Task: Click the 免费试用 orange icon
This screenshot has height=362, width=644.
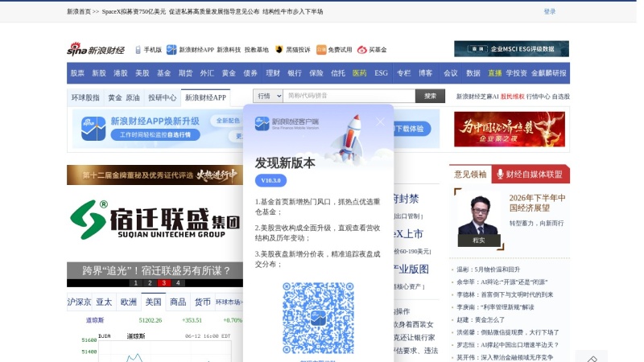Action: (x=321, y=50)
